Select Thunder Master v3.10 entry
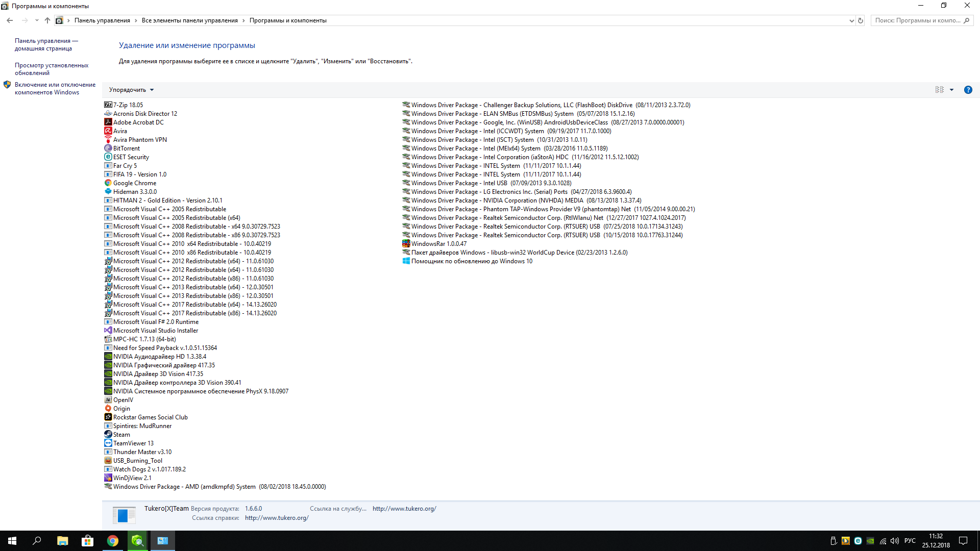Screen dimensions: 980x551 tap(142, 452)
